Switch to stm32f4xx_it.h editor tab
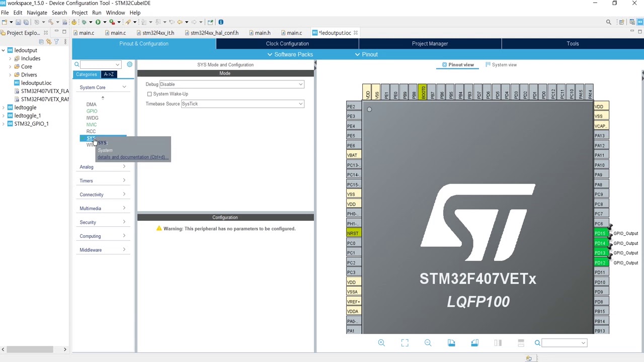 click(155, 33)
